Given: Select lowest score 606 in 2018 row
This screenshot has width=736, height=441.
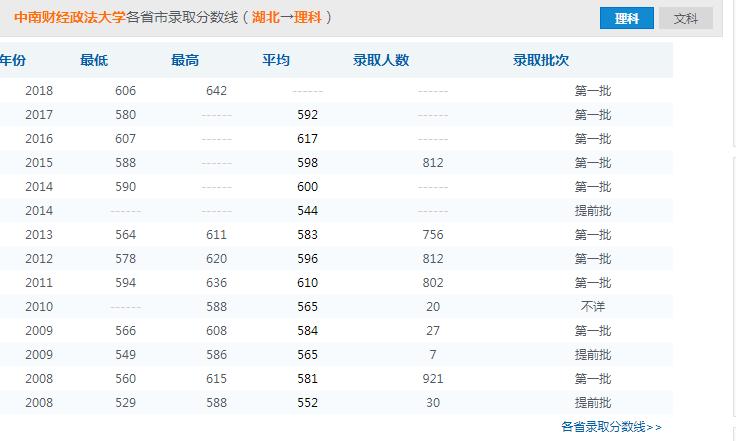Looking at the screenshot, I should [125, 91].
